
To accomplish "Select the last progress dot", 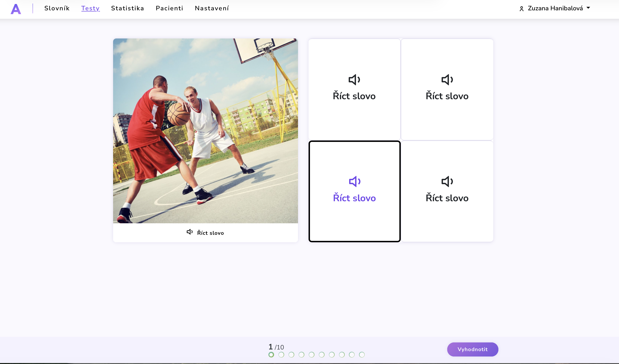I will (x=362, y=355).
